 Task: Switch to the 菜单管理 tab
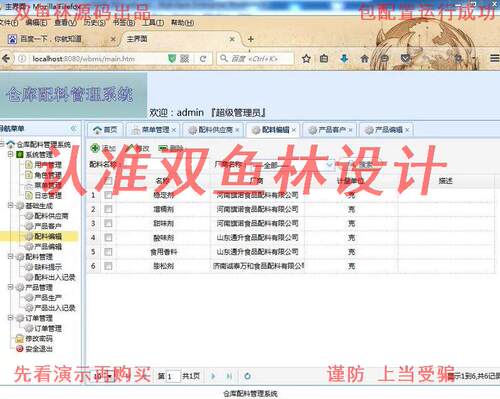point(154,130)
